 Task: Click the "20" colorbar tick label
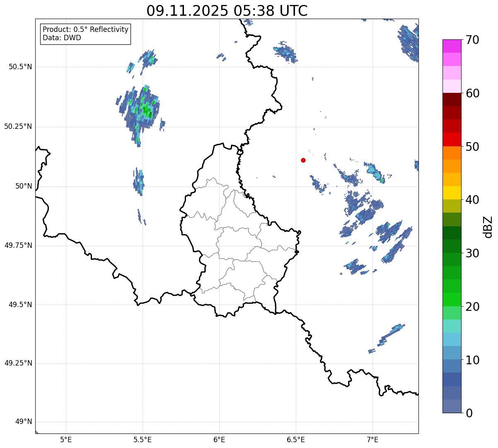coord(472,307)
